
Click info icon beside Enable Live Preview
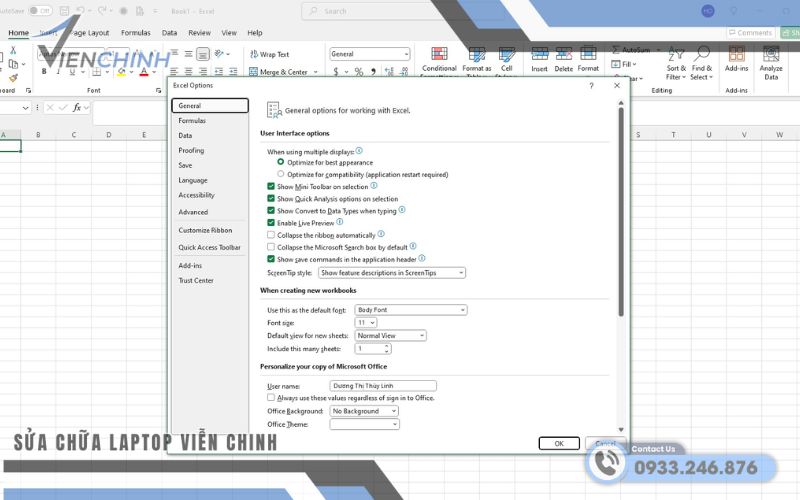340,222
